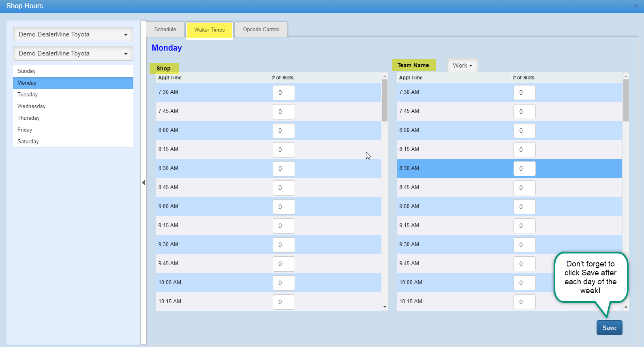Click Team slots field for 10:15 AM

[524, 302]
